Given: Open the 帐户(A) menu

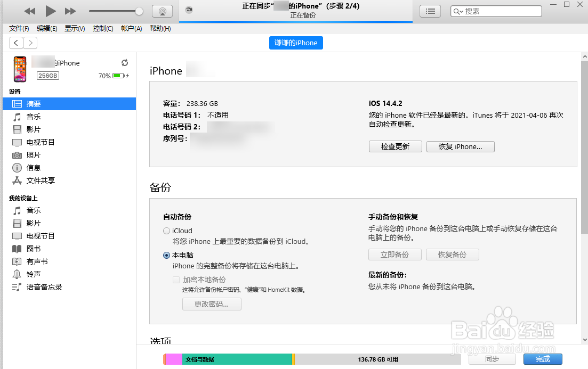Looking at the screenshot, I should click(x=131, y=28).
